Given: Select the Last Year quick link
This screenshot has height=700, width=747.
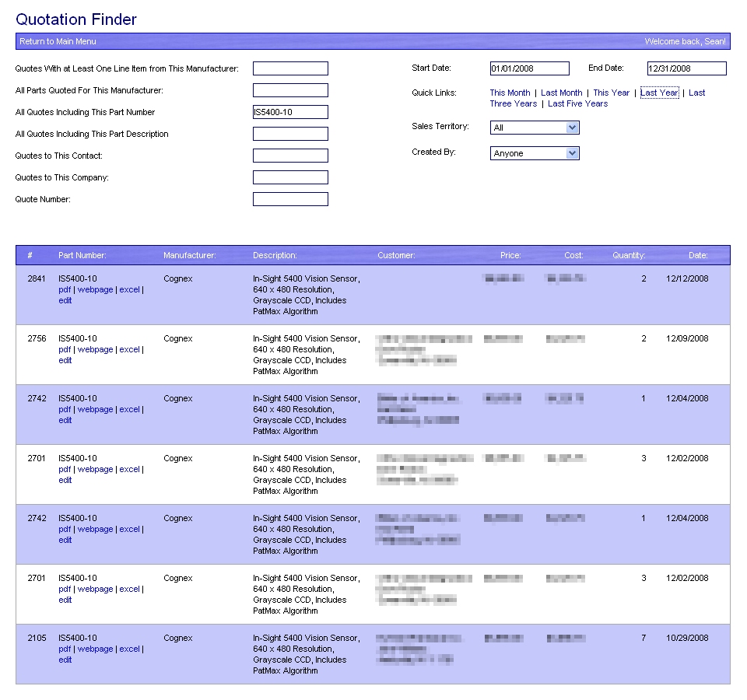Looking at the screenshot, I should (659, 93).
